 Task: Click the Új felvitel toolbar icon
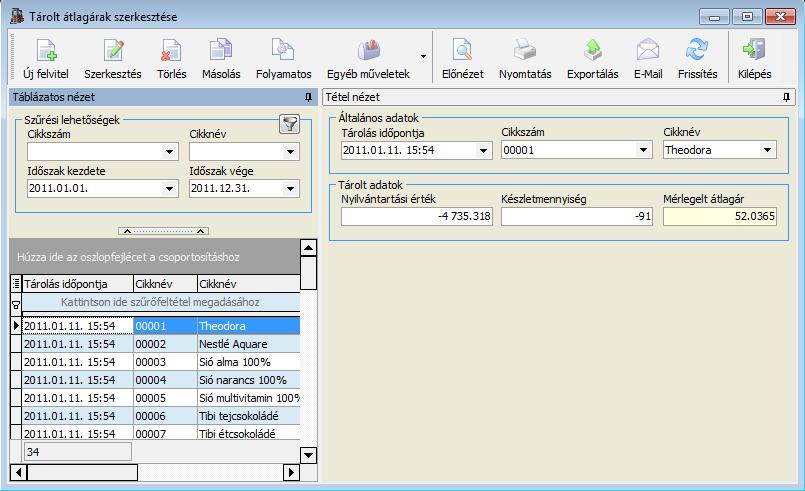pos(46,50)
